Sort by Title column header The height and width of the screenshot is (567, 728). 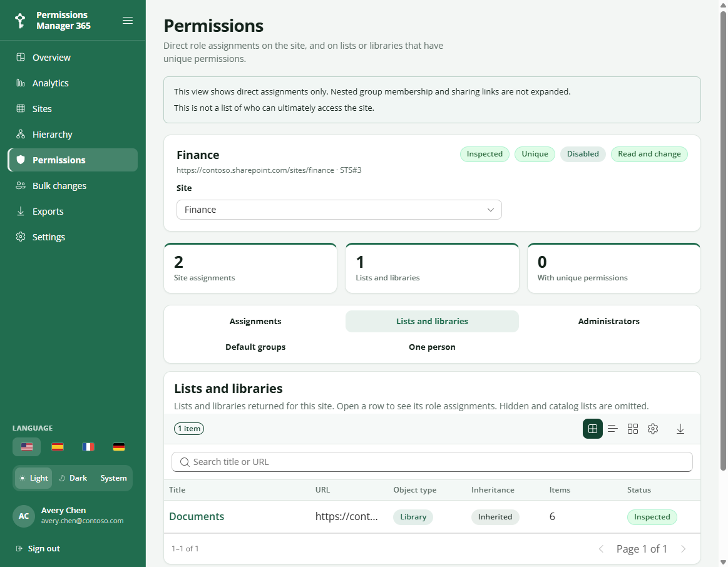click(177, 490)
